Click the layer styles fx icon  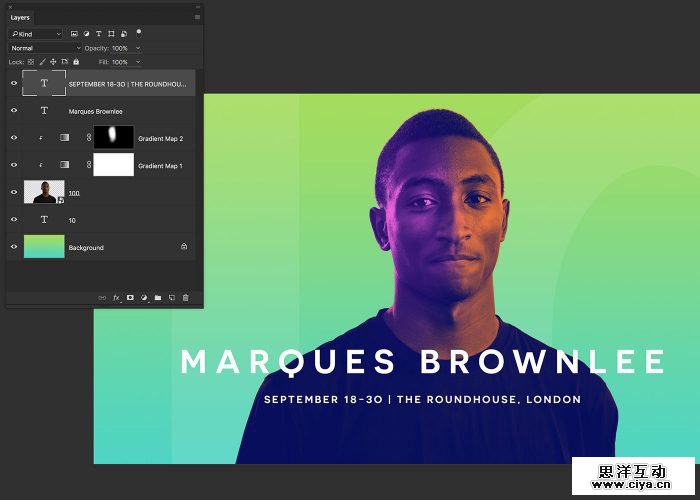(x=116, y=297)
